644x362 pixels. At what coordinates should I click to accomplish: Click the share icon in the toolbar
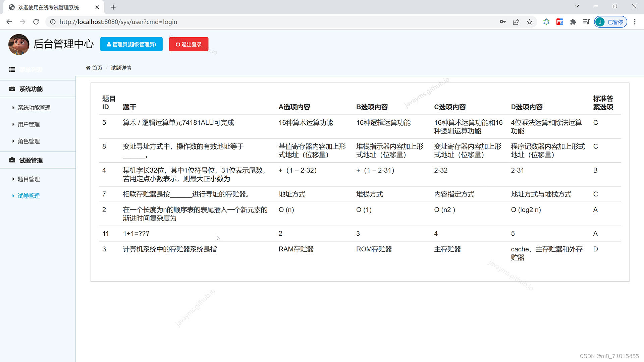(x=516, y=22)
